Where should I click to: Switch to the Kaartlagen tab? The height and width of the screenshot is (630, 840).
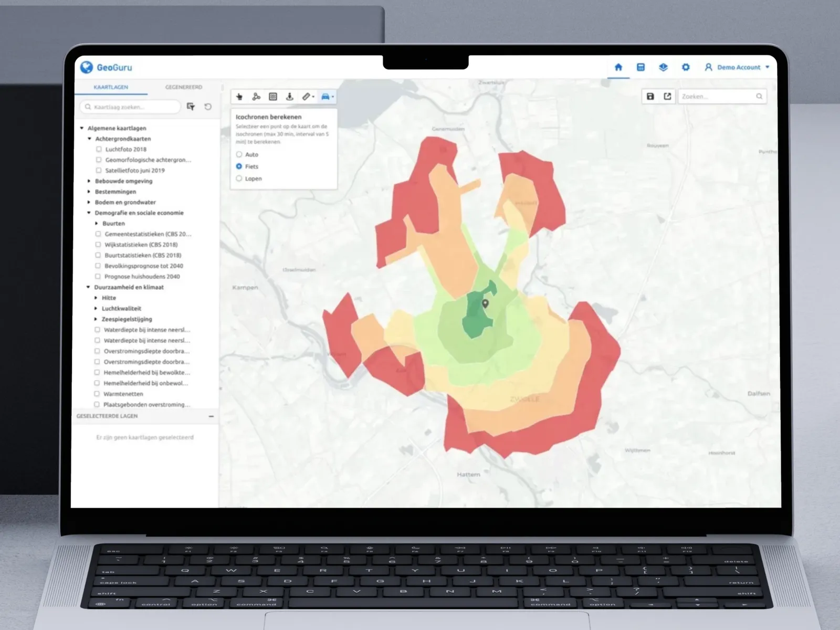click(111, 87)
